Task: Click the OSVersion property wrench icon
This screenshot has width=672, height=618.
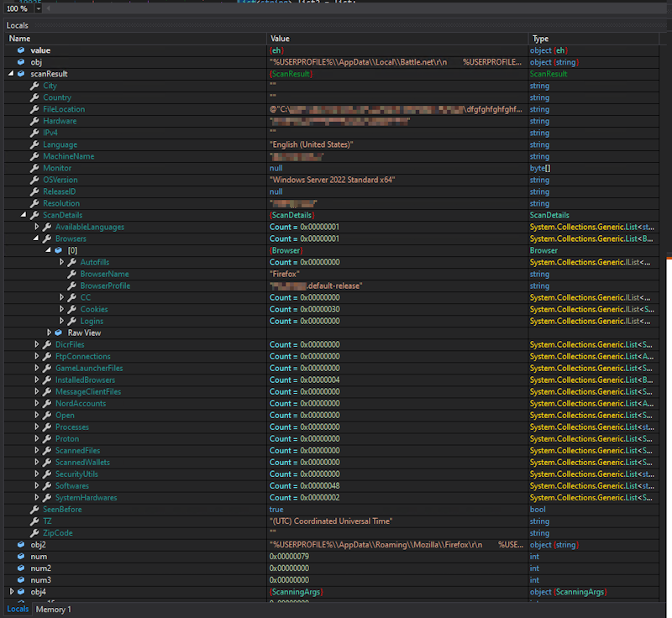Action: click(x=34, y=180)
